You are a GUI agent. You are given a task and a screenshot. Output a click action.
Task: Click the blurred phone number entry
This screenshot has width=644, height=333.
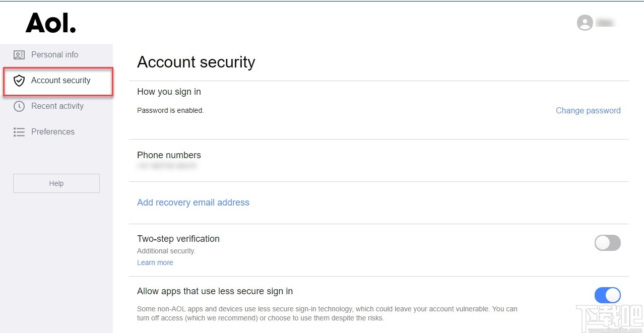[x=167, y=165]
